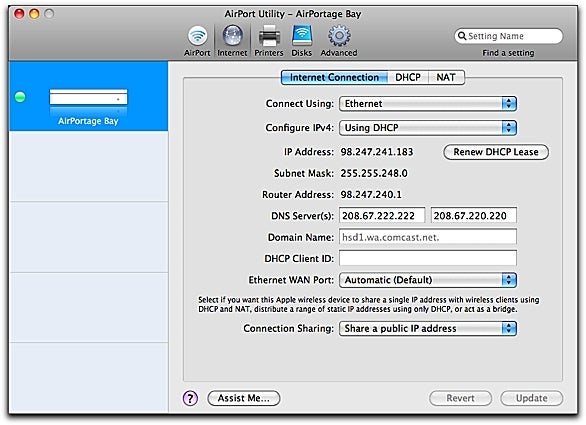Viewport: 586px width, 425px height.
Task: Open the Disks toolbar icon
Action: [x=302, y=36]
